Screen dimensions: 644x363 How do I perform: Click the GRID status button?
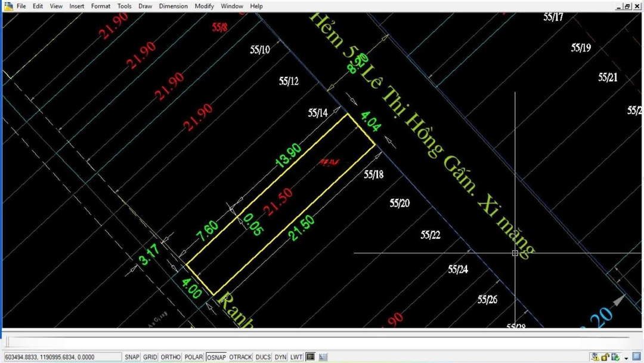(150, 357)
